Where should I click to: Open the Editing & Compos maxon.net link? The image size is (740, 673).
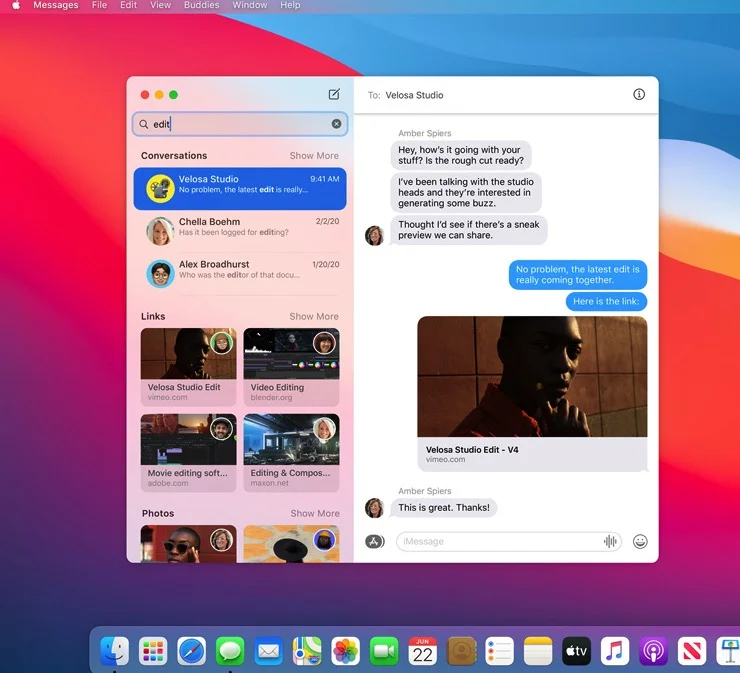point(291,453)
